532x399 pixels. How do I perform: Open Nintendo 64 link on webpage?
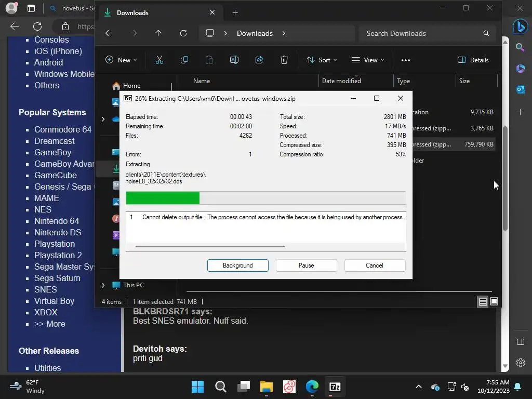click(x=57, y=221)
